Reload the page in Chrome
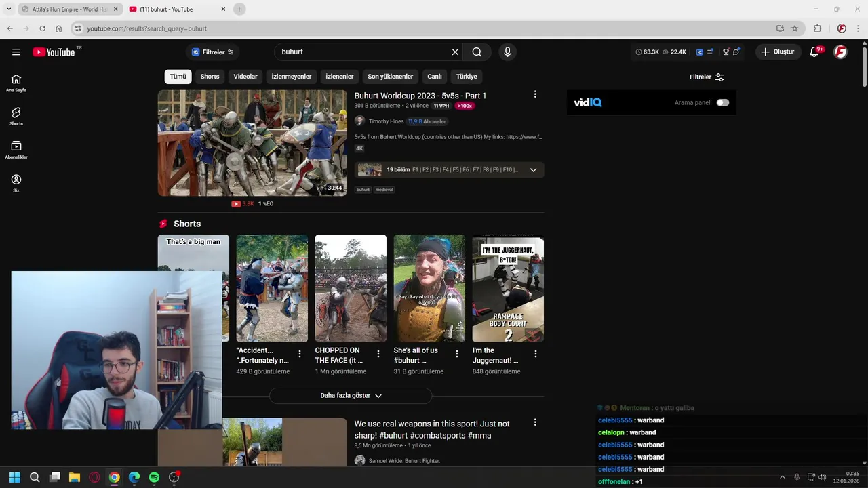Screen dimensions: 868x488 (x=42, y=28)
